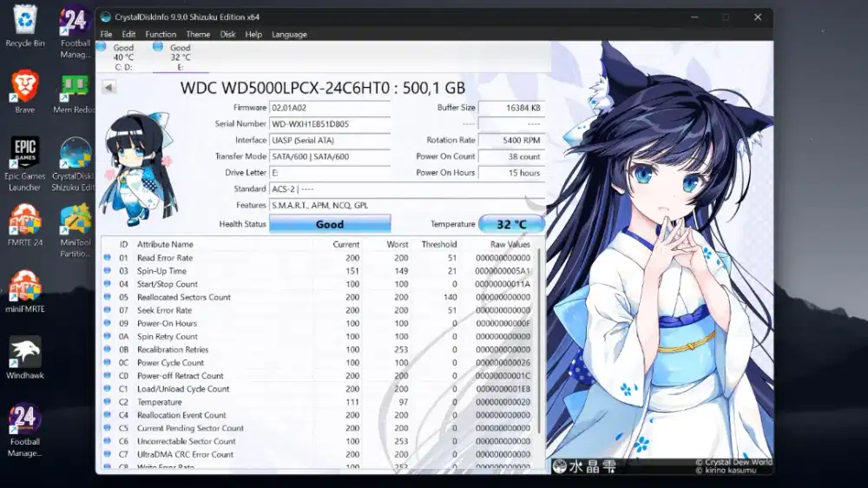
Task: Open miniFMRTE desktop shortcut
Action: click(x=25, y=292)
